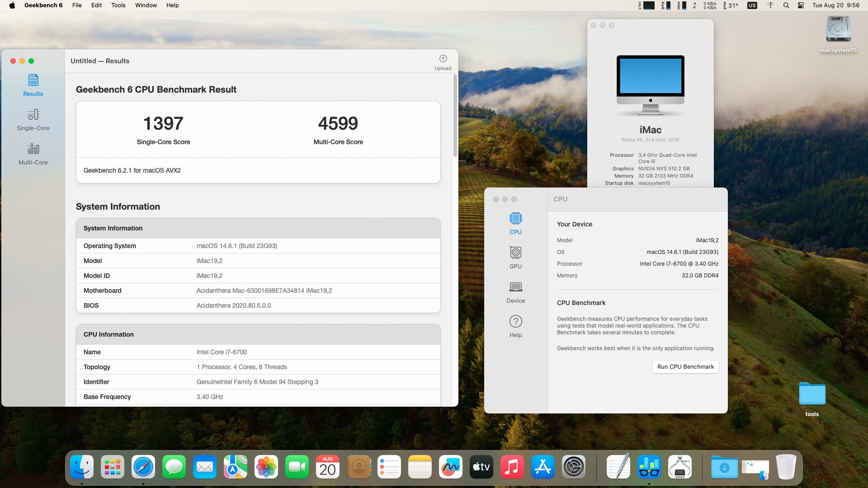Open Contacts from the Dock
The width and height of the screenshot is (868, 488).
coord(359,467)
